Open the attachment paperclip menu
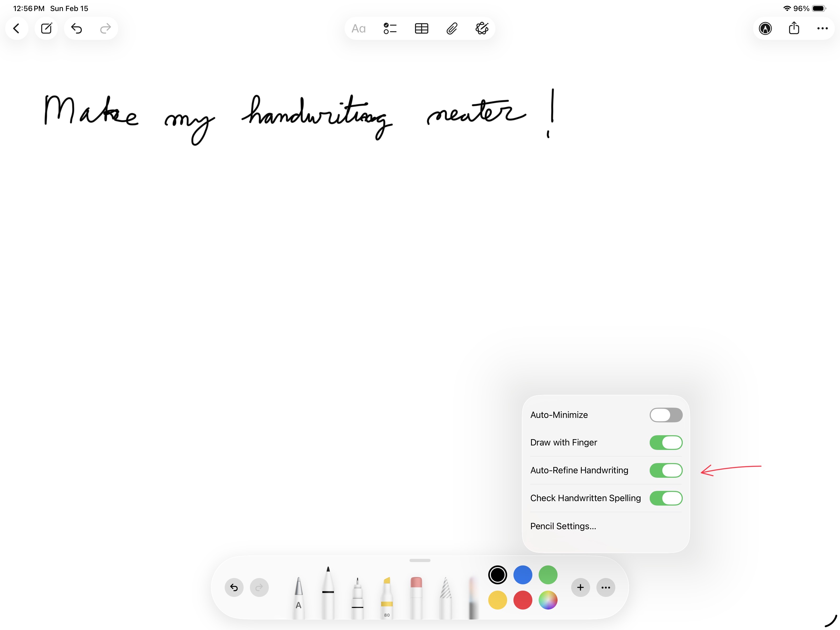 click(451, 28)
